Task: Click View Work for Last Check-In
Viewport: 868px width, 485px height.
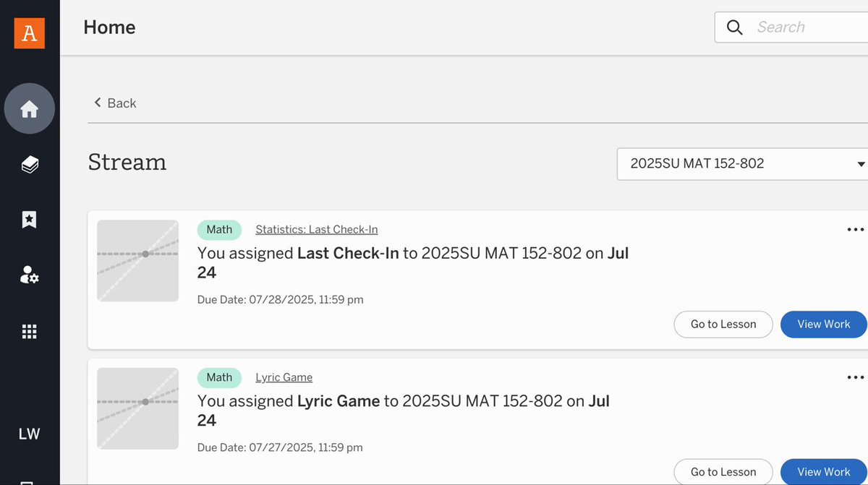Action: 824,325
